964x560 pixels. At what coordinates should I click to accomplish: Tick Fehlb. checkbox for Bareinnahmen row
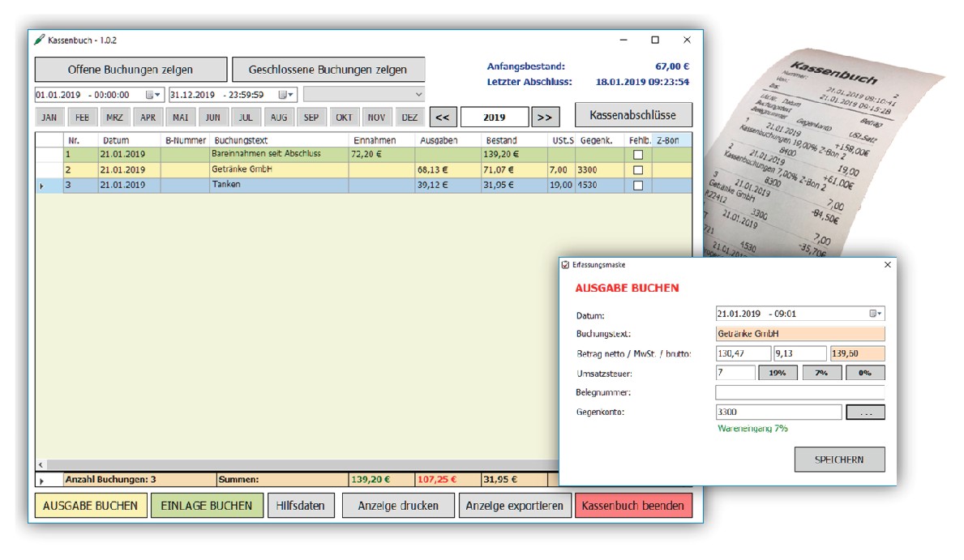pyautogui.click(x=638, y=154)
